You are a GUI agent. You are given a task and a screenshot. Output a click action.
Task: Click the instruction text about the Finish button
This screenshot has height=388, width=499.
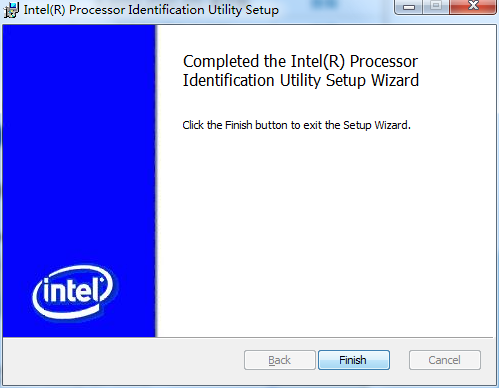(x=296, y=125)
